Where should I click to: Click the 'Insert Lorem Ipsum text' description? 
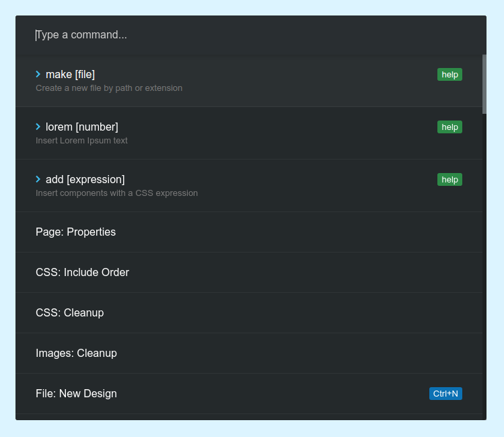(x=81, y=141)
